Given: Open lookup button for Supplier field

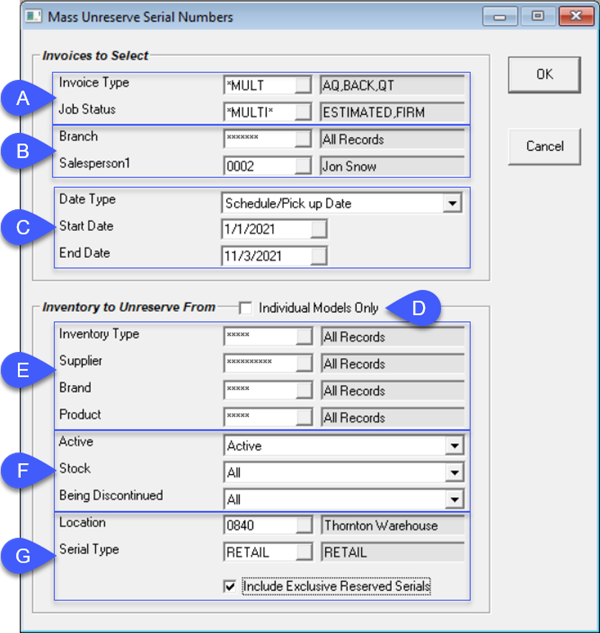Looking at the screenshot, I should (304, 364).
